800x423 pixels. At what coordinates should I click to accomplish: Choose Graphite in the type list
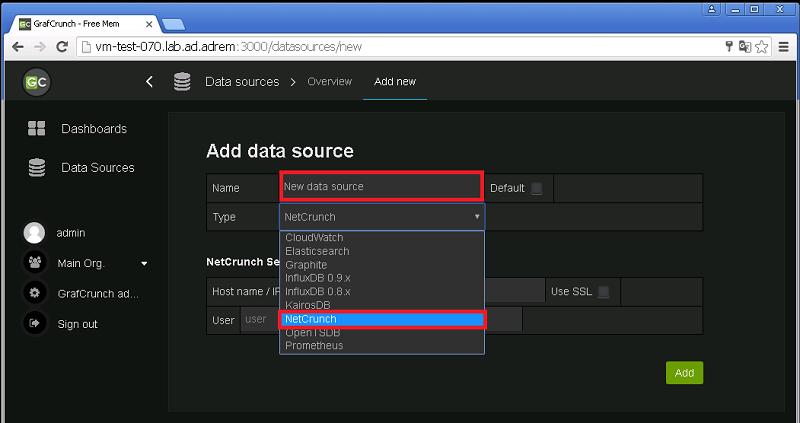pyautogui.click(x=382, y=265)
